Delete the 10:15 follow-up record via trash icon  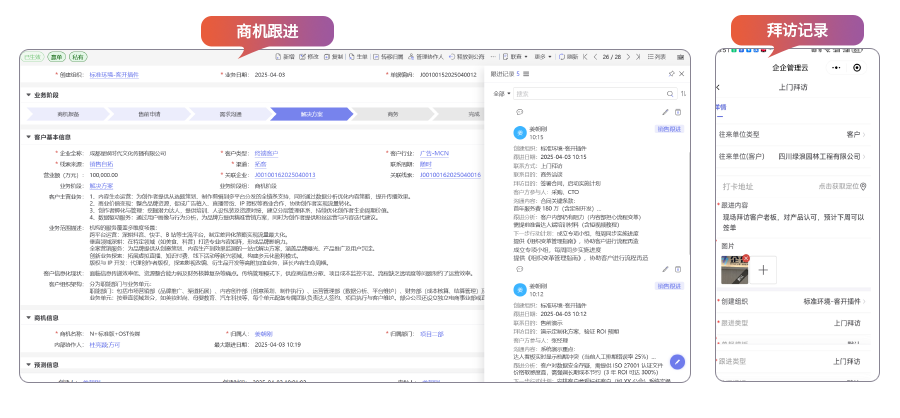678,112
